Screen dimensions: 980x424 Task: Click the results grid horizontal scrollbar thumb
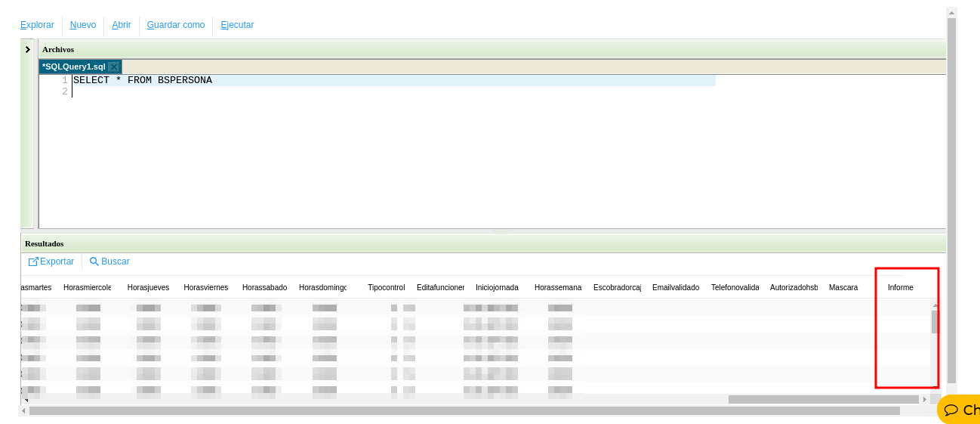click(823, 399)
